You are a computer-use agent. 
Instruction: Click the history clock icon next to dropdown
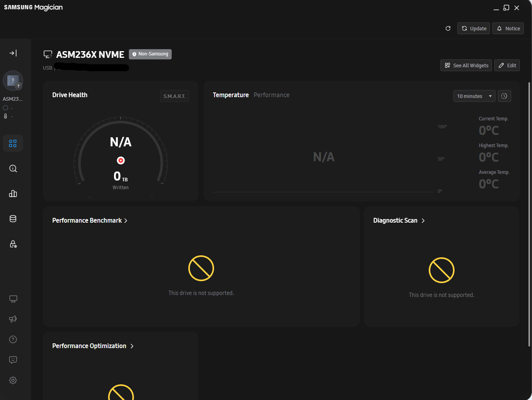(504, 96)
